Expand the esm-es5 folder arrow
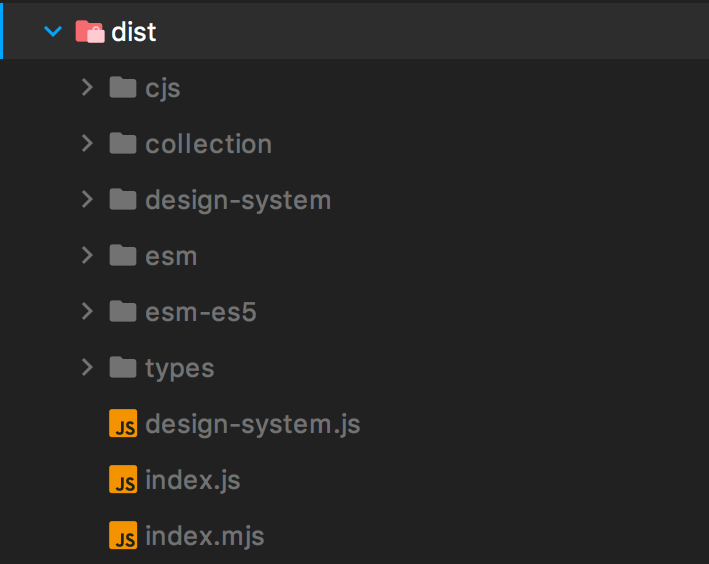This screenshot has width=709, height=564. pyautogui.click(x=87, y=311)
